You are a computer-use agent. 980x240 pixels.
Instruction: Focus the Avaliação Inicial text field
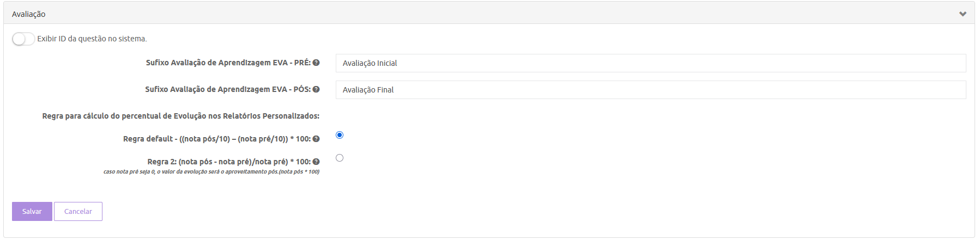650,63
